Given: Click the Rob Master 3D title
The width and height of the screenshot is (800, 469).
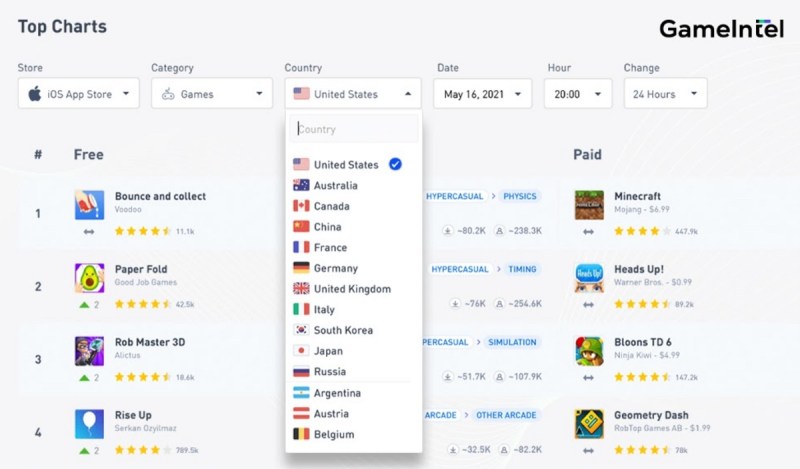Looking at the screenshot, I should tap(150, 342).
